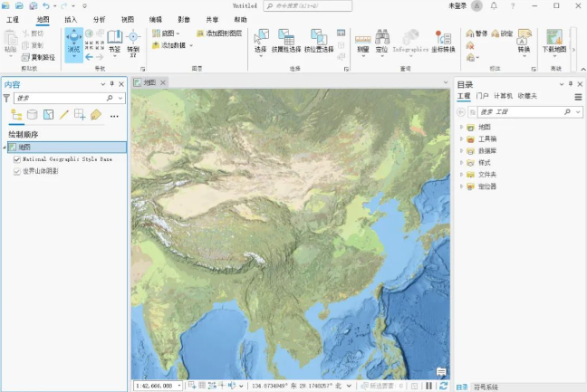The height and width of the screenshot is (392, 587).
Task: Click the 定位 (Locate) binoculars icon
Action: coord(382,41)
